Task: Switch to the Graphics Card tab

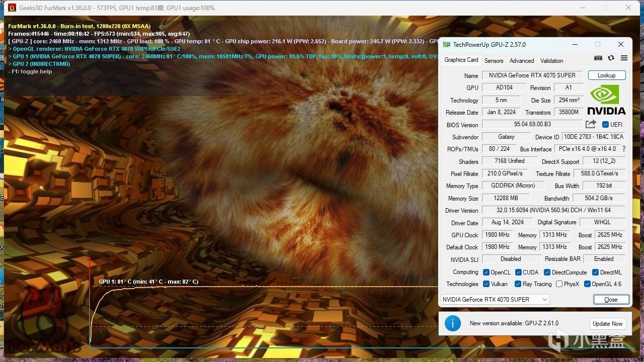Action: [461, 60]
